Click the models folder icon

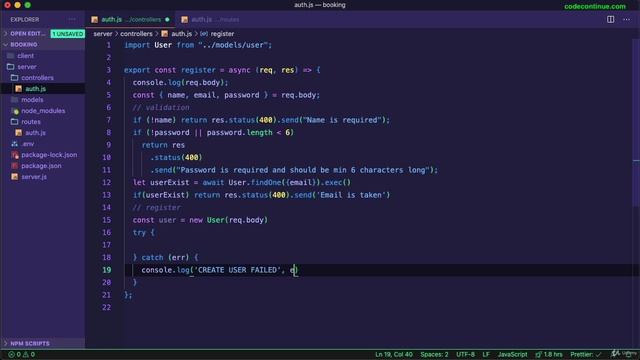pos(15,100)
